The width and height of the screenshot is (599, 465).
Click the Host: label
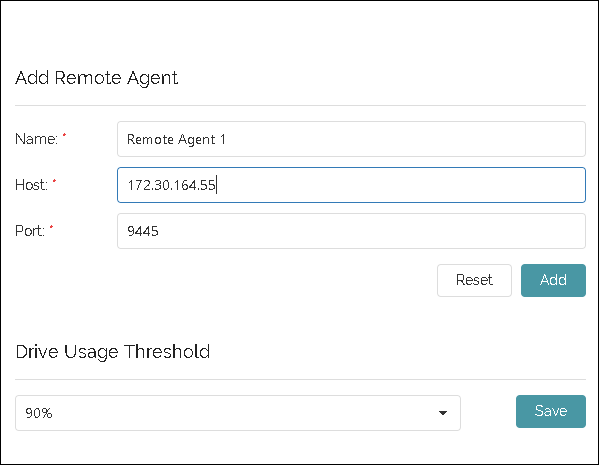tap(31, 185)
